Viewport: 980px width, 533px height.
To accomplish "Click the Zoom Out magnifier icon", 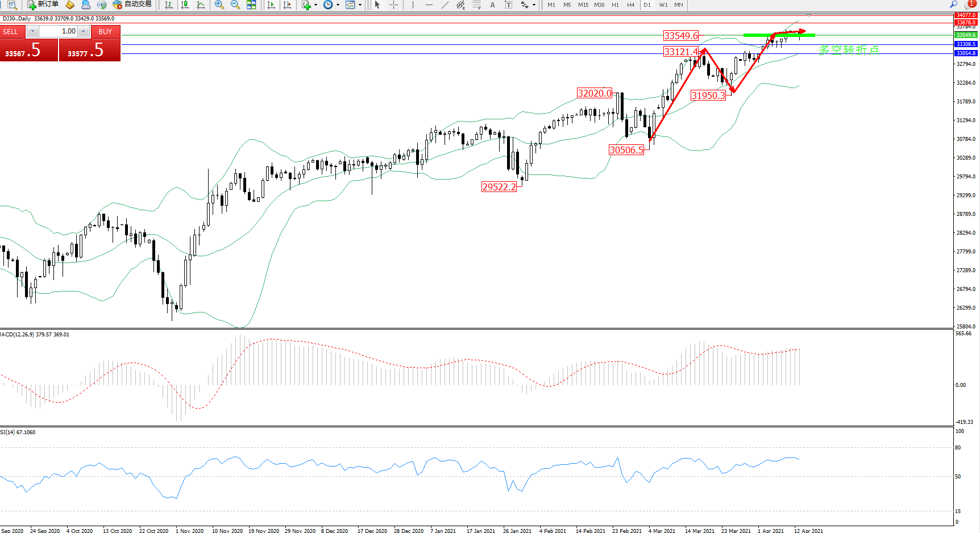I will (x=235, y=5).
